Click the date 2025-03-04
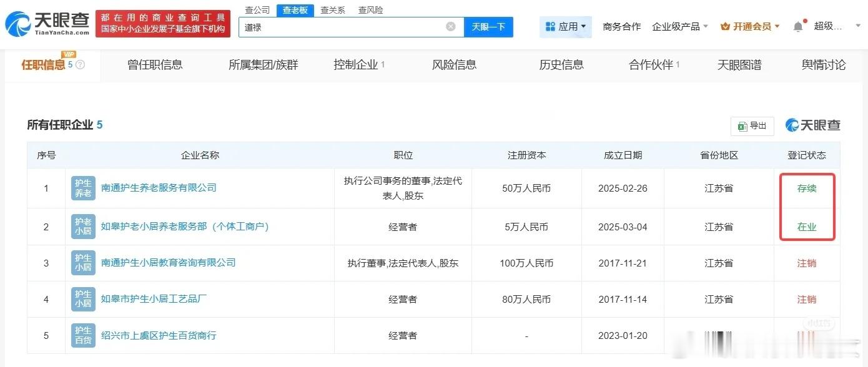The width and height of the screenshot is (868, 367). (x=623, y=227)
